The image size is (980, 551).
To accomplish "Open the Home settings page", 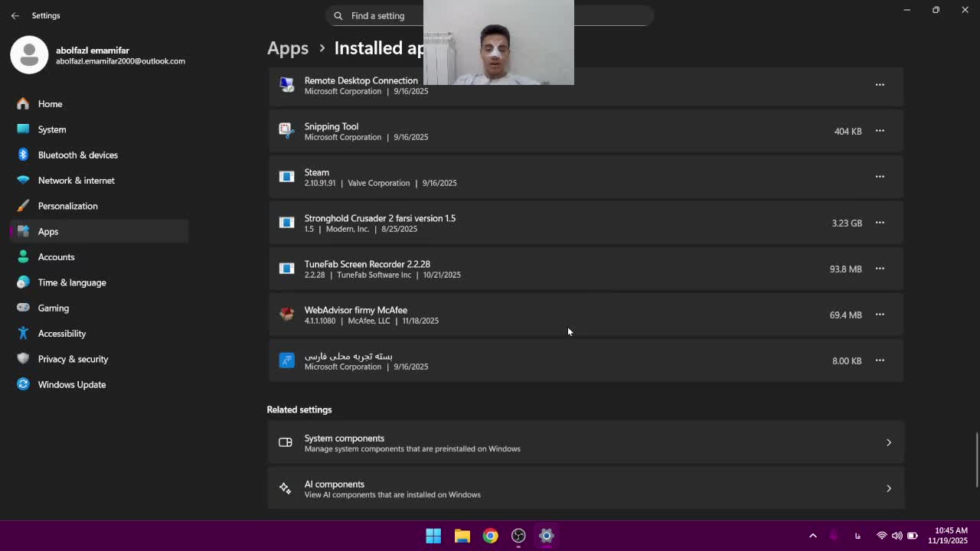I will (x=100, y=104).
